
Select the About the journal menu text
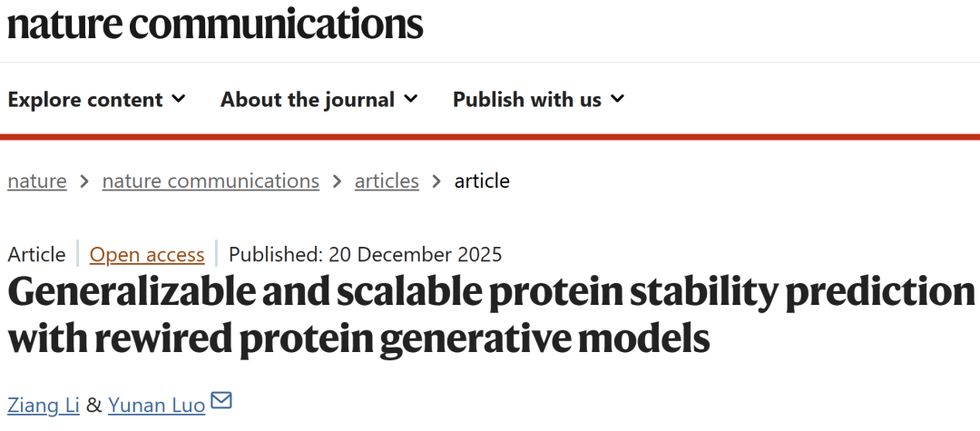coord(308,100)
